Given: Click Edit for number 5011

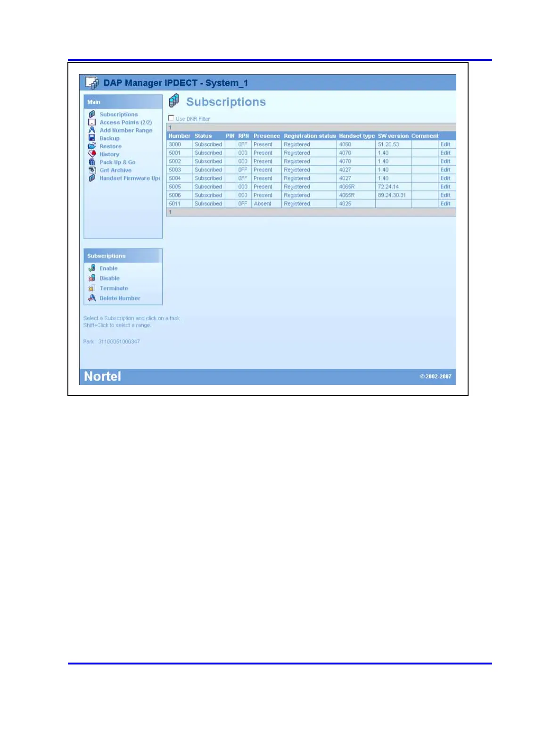Looking at the screenshot, I should (x=445, y=204).
